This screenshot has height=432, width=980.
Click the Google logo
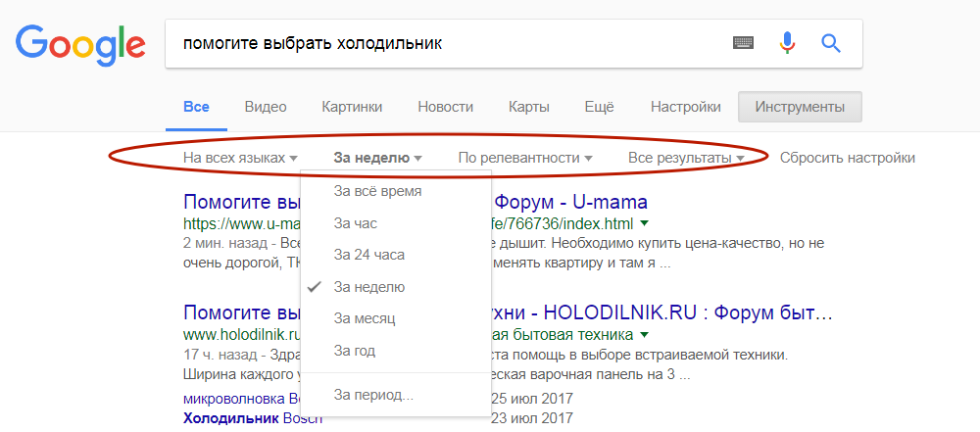coord(80,44)
